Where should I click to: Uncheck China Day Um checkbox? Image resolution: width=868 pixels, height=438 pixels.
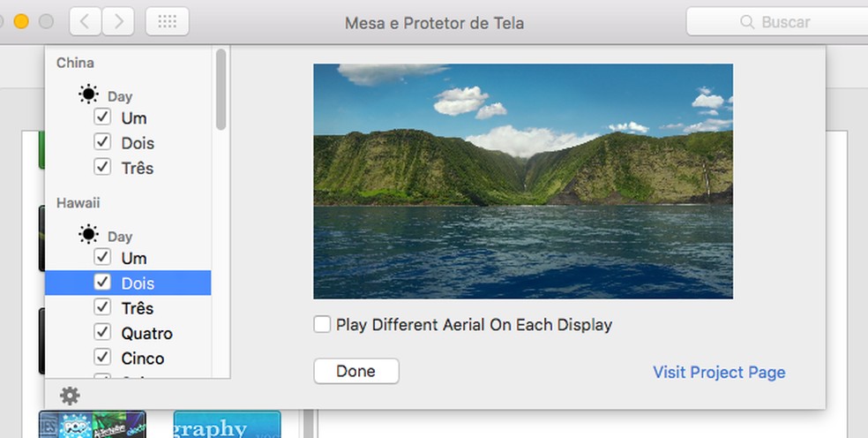coord(102,117)
